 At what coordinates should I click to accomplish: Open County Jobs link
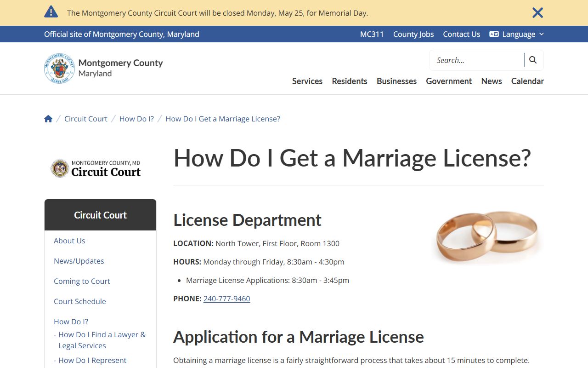click(x=413, y=34)
